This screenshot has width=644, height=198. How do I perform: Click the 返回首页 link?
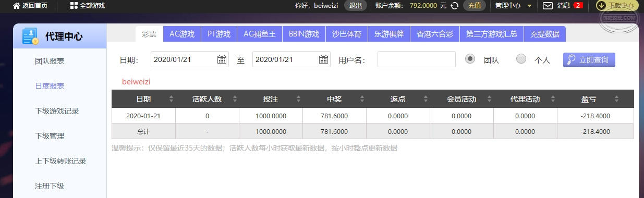35,6
